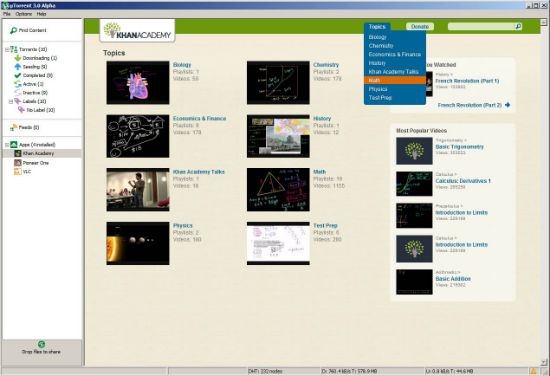Image resolution: width=550 pixels, height=376 pixels.
Task: Click the Labels tag icon
Action: tap(18, 101)
